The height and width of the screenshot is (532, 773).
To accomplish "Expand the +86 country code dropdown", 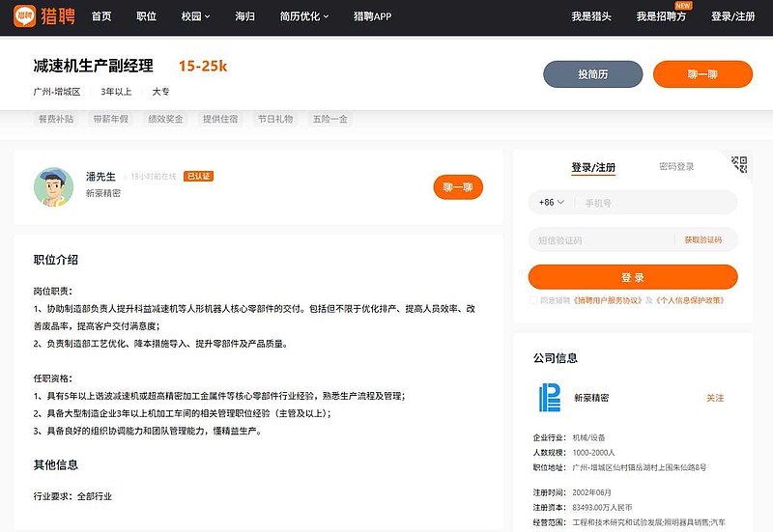I will click(x=549, y=203).
